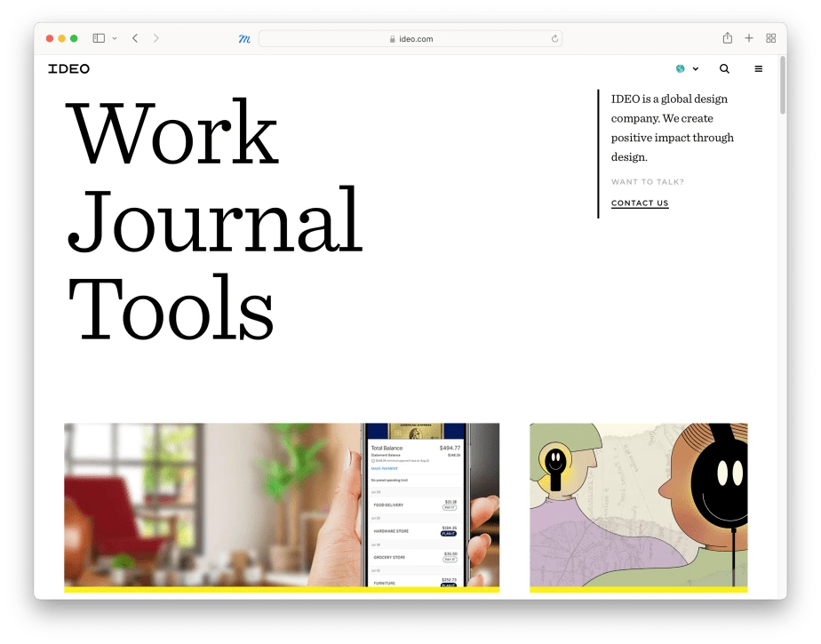The height and width of the screenshot is (644, 821).
Task: Open a new Safari tab with the plus icon
Action: (748, 38)
